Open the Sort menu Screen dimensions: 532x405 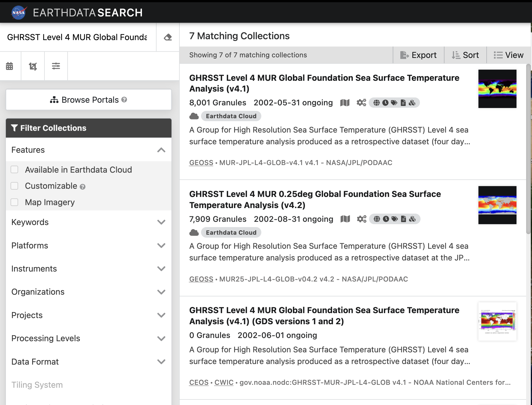465,55
